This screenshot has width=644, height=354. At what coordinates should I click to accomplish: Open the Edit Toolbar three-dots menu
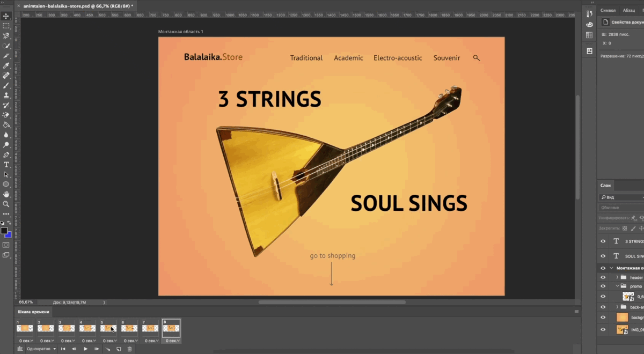click(6, 214)
